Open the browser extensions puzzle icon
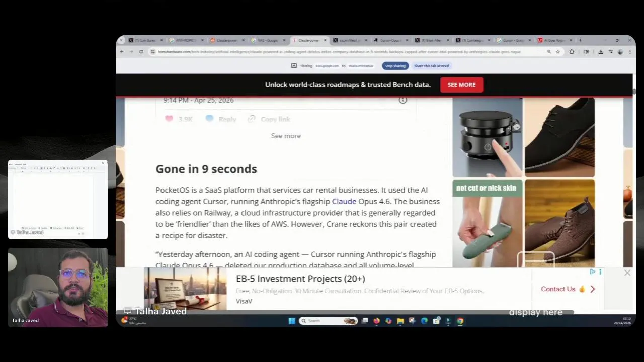This screenshot has width=644, height=362. click(572, 52)
